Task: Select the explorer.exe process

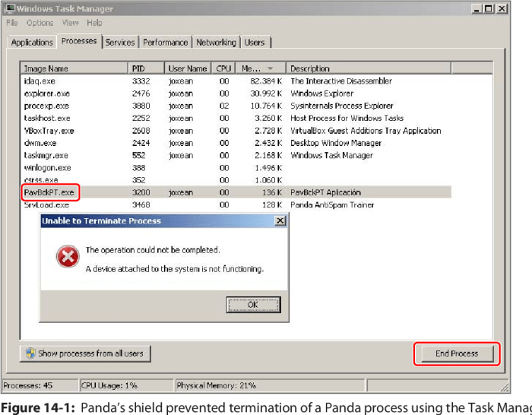Action: 236,93
